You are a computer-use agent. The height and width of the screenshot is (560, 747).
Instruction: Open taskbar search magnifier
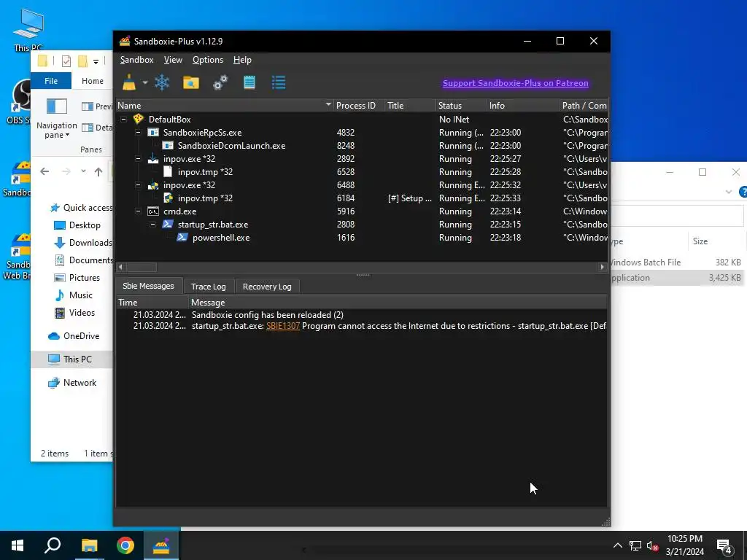[x=53, y=545]
